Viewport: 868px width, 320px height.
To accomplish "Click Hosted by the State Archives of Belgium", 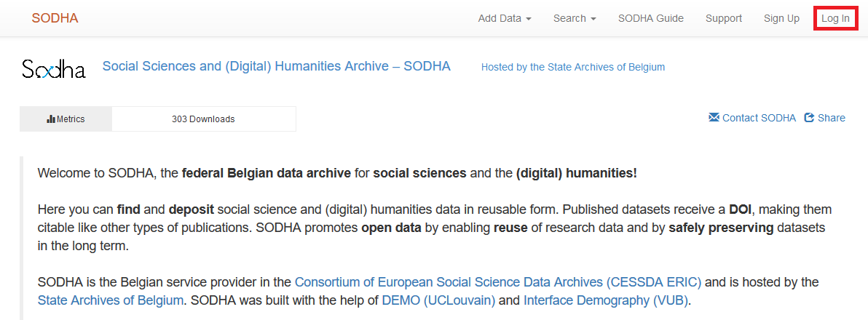I will tap(573, 68).
